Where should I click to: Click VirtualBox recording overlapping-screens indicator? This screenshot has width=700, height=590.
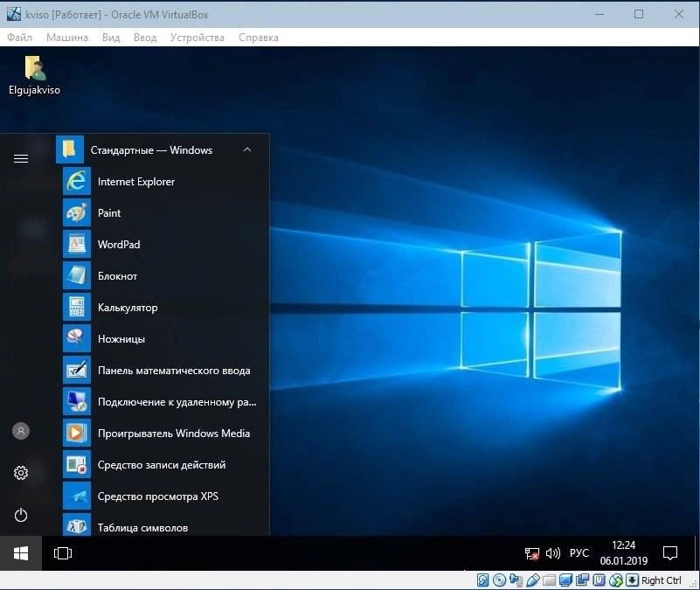coord(582,580)
